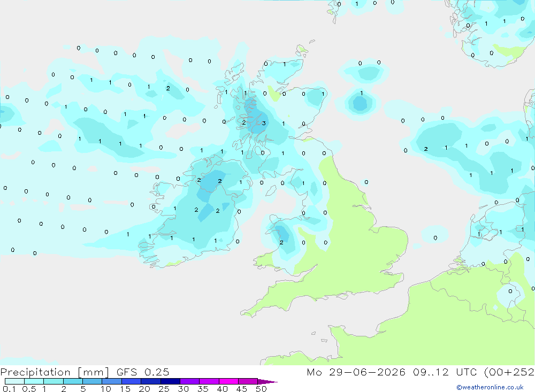
Task: Click the "10" legend scale label
Action: pyautogui.click(x=105, y=389)
